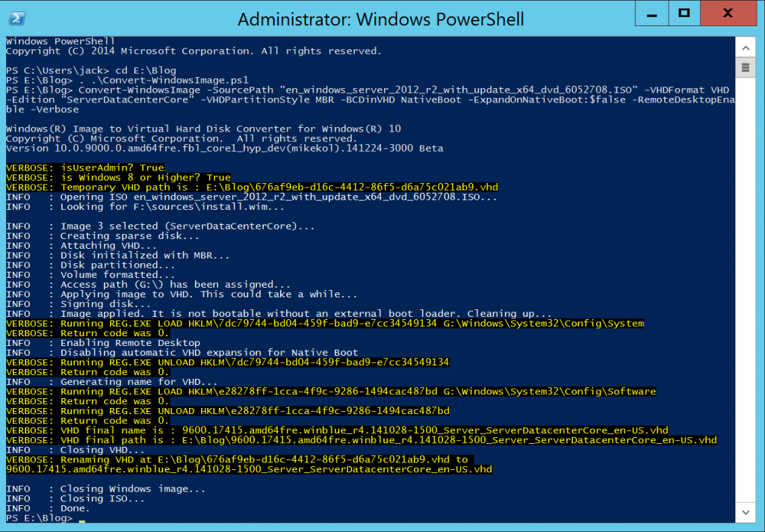Close the Administrator PowerShell window
The height and width of the screenshot is (532, 765).
(728, 13)
